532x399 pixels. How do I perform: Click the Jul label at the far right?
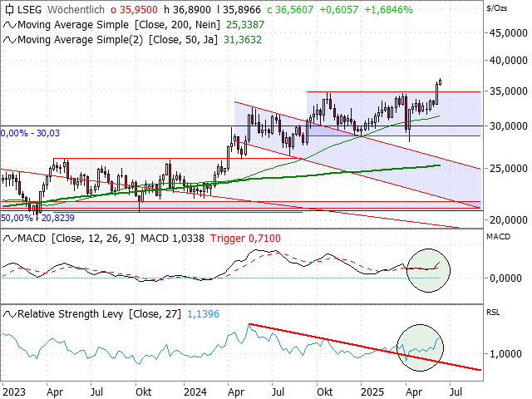456,392
